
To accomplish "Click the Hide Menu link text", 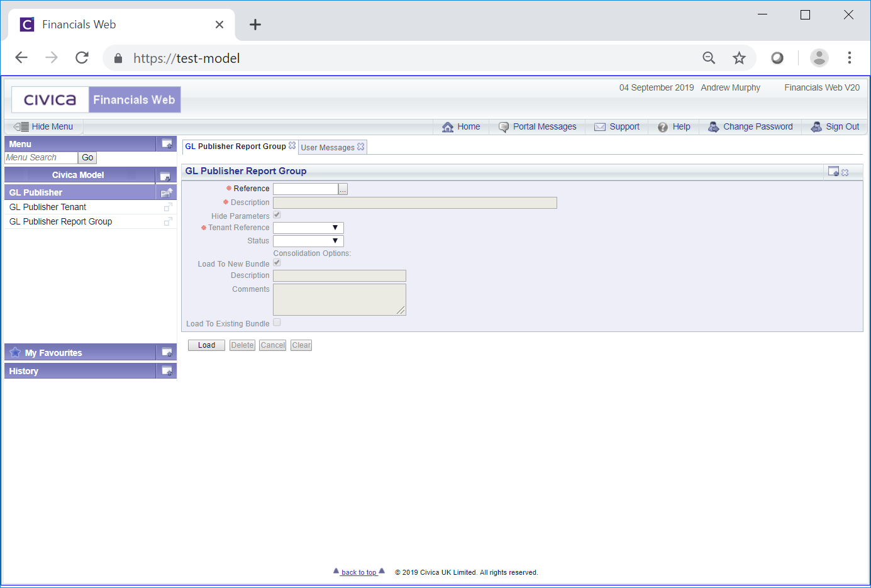I will [52, 127].
